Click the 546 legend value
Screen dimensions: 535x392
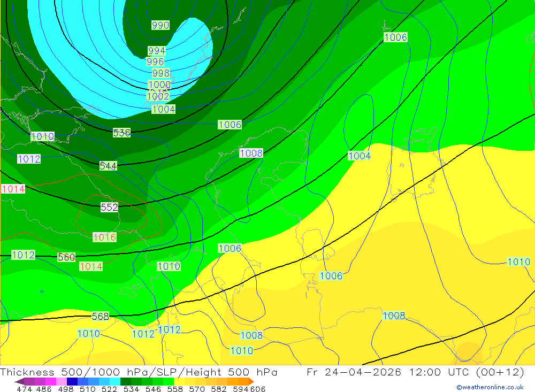coord(153,389)
